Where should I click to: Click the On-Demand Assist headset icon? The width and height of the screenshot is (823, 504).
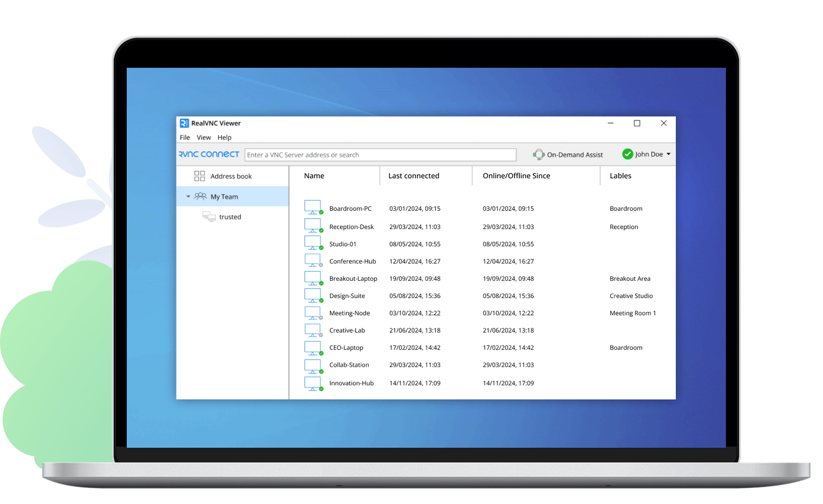pyautogui.click(x=539, y=155)
